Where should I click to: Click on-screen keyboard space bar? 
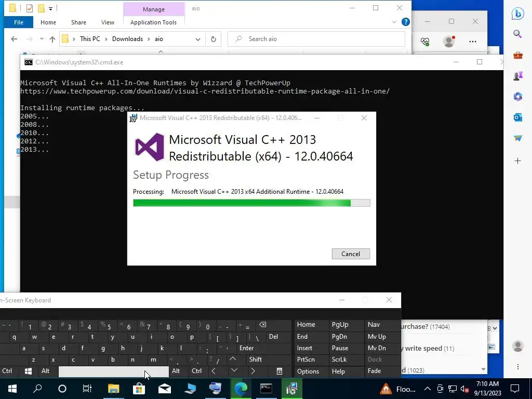113,371
